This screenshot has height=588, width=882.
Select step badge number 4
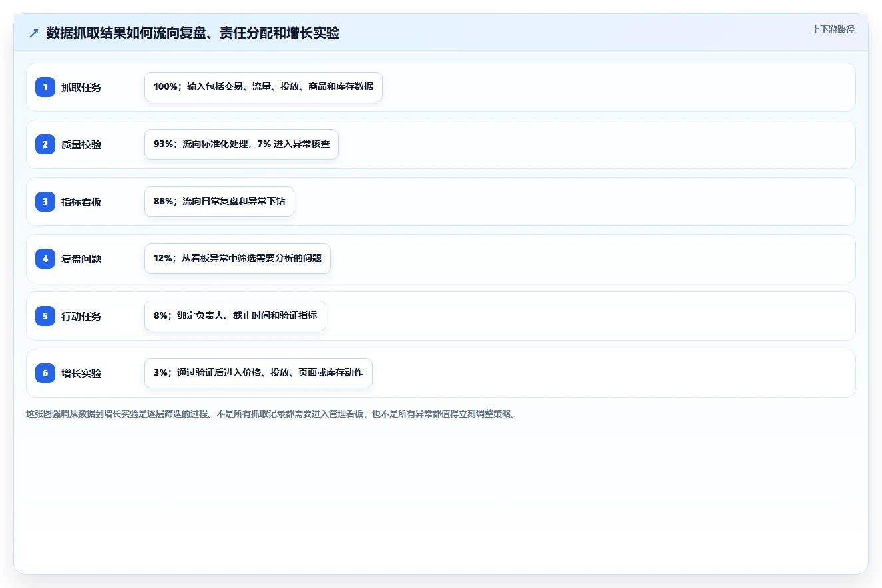point(45,259)
